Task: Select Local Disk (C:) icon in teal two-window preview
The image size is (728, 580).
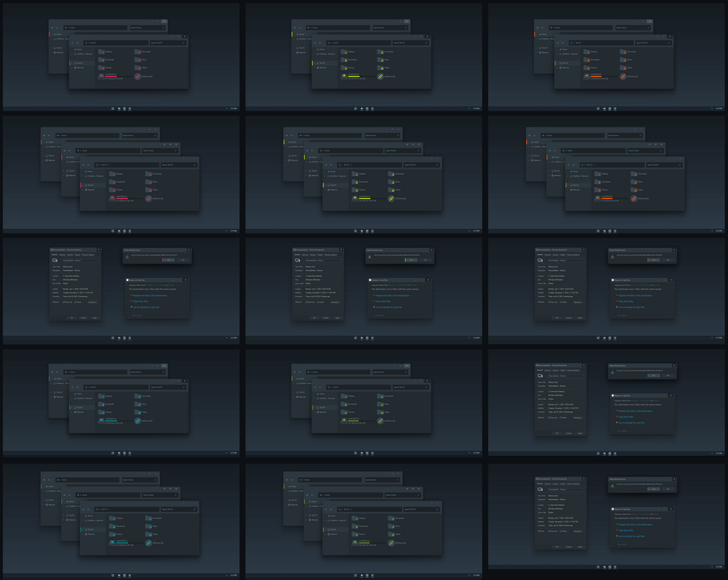Action: coord(101,421)
